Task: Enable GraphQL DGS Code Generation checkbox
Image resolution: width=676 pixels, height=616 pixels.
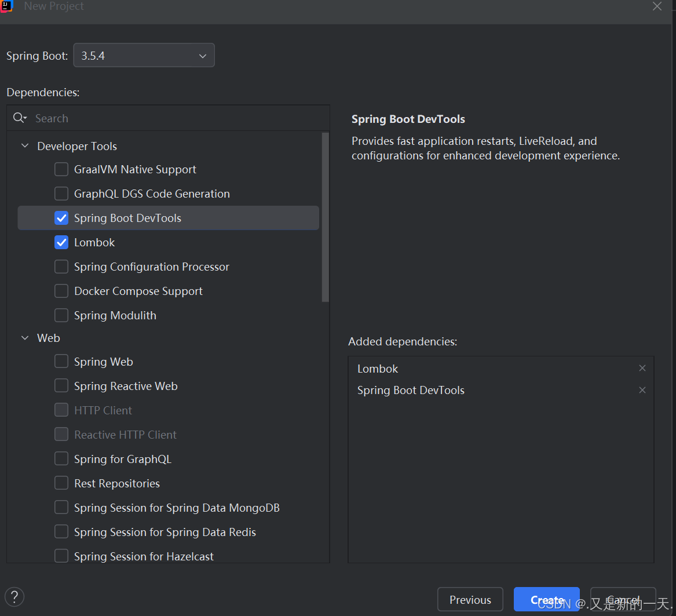Action: pos(61,194)
